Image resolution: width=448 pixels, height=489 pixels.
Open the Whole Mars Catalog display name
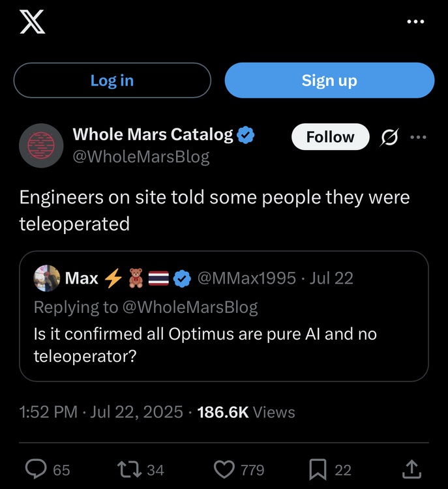click(153, 135)
